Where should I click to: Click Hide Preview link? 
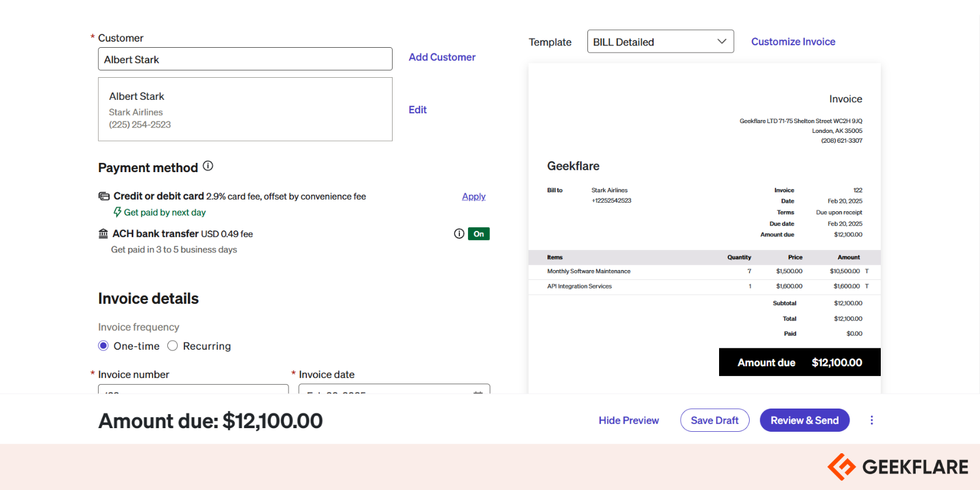click(628, 420)
